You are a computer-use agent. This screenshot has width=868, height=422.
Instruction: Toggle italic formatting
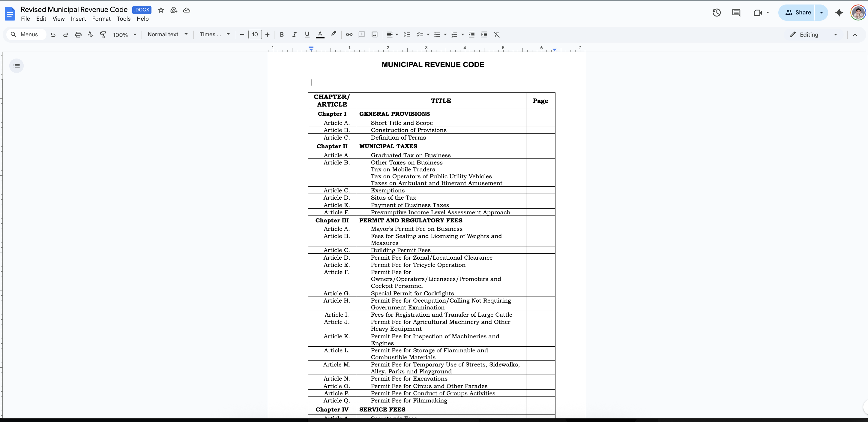coord(294,35)
